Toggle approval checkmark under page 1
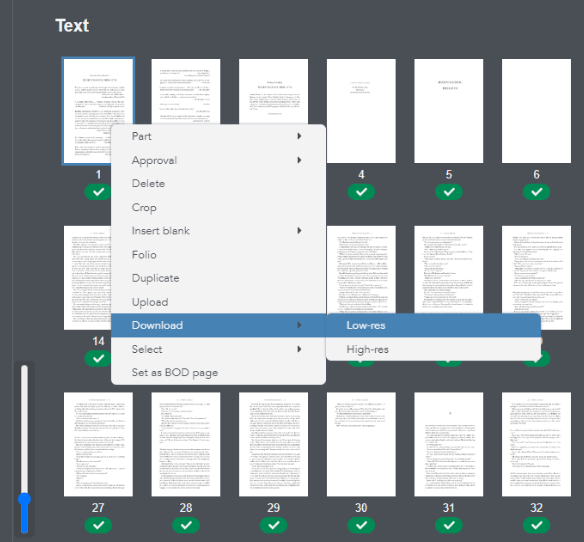Viewport: 584px width, 542px height. tap(98, 192)
